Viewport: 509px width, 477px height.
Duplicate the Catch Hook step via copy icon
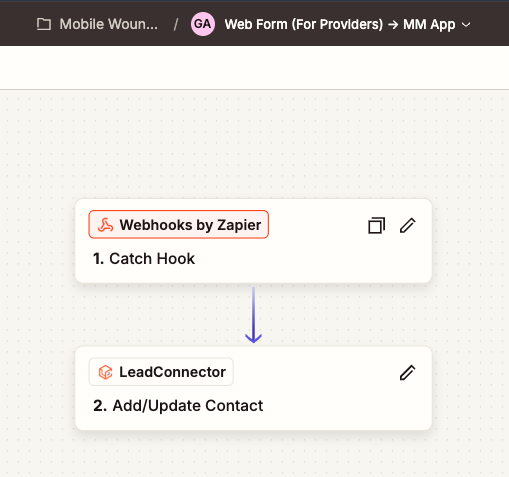coord(377,225)
